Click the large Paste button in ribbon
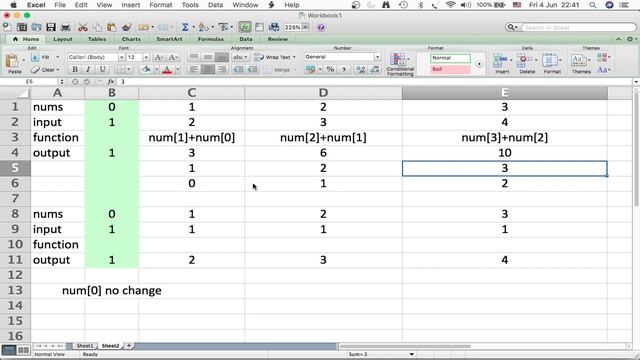This screenshot has width=640, height=360. click(x=13, y=64)
